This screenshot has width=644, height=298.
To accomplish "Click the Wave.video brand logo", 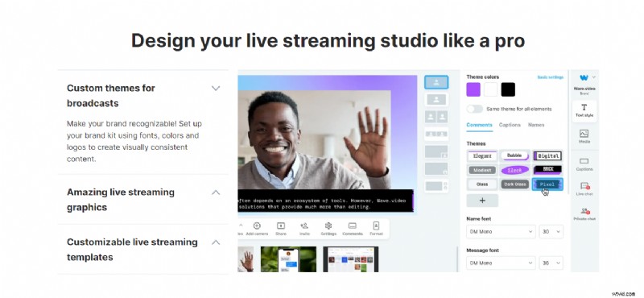I will [x=584, y=77].
